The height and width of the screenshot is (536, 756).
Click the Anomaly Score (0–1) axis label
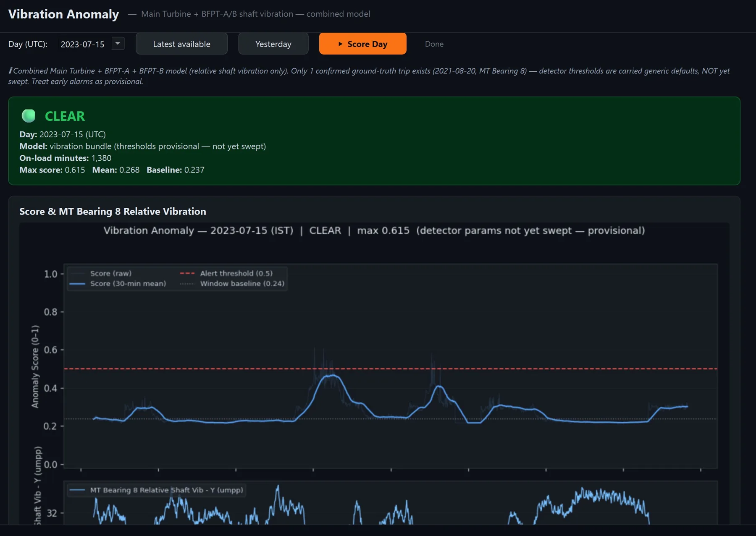[x=35, y=366]
